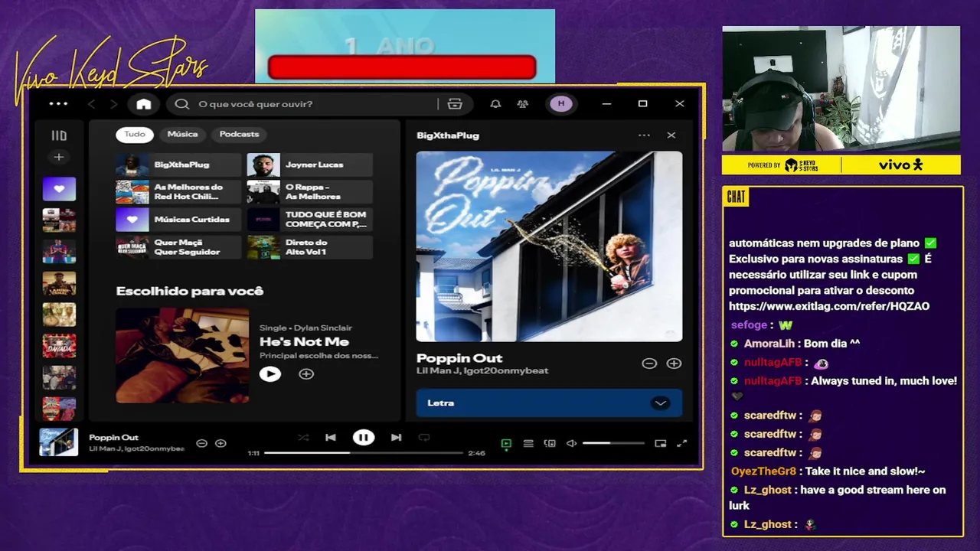
Task: Click Poppin Out title in bottom bar
Action: (113, 438)
